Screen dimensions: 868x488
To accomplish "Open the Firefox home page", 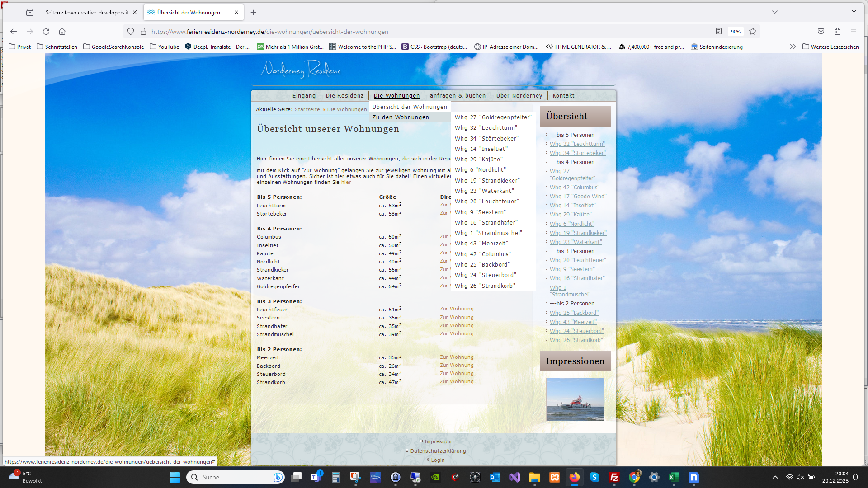I will 62,32.
